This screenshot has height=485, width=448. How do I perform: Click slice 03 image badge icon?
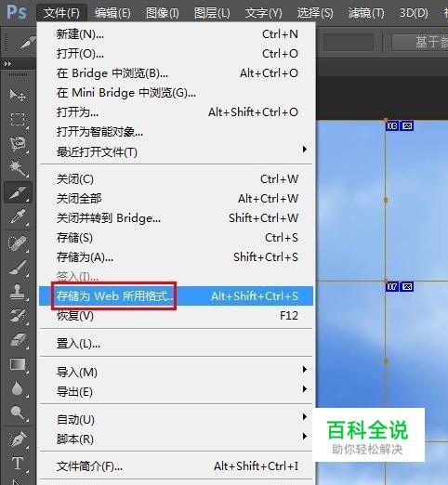click(x=407, y=125)
